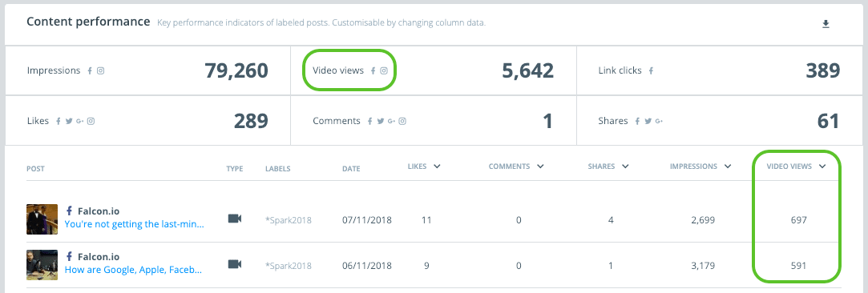The width and height of the screenshot is (868, 293).
Task: Click Instagram icon beside Video views
Action: click(x=384, y=70)
